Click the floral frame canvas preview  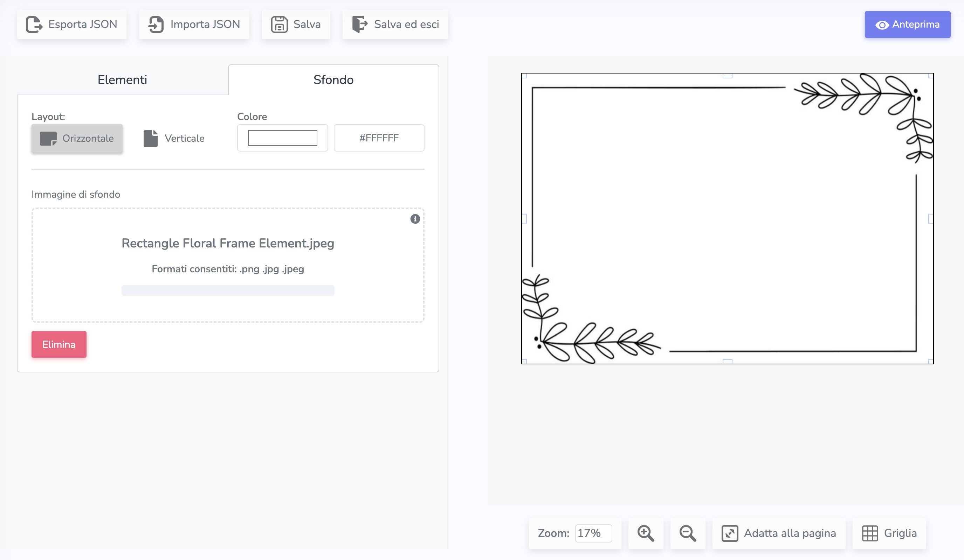tap(727, 218)
